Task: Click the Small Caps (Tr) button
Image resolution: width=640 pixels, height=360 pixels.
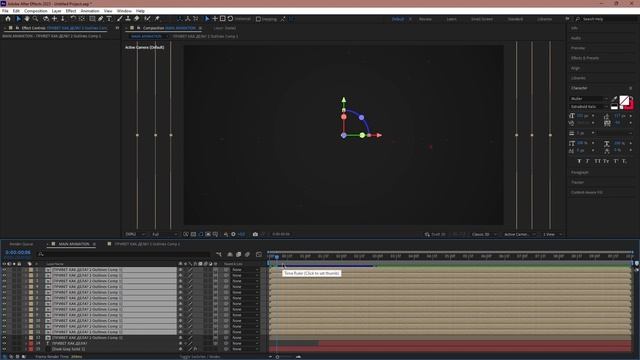Action: tap(606, 161)
